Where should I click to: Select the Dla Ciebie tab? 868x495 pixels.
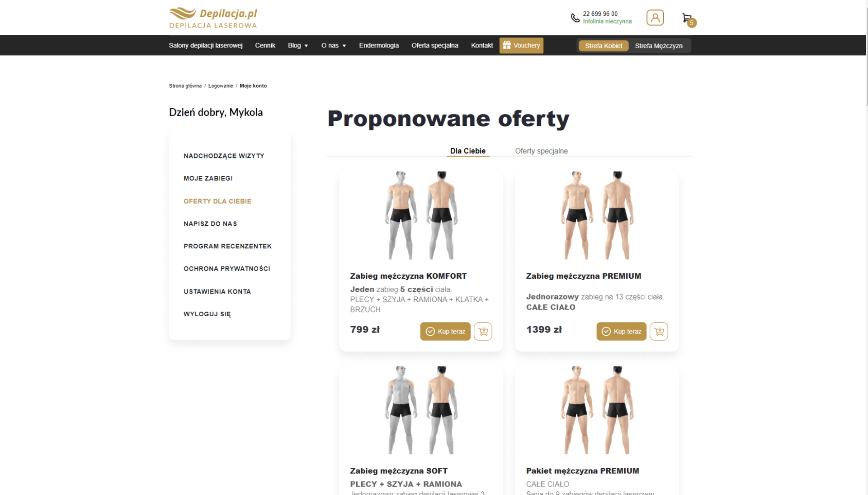click(x=468, y=151)
